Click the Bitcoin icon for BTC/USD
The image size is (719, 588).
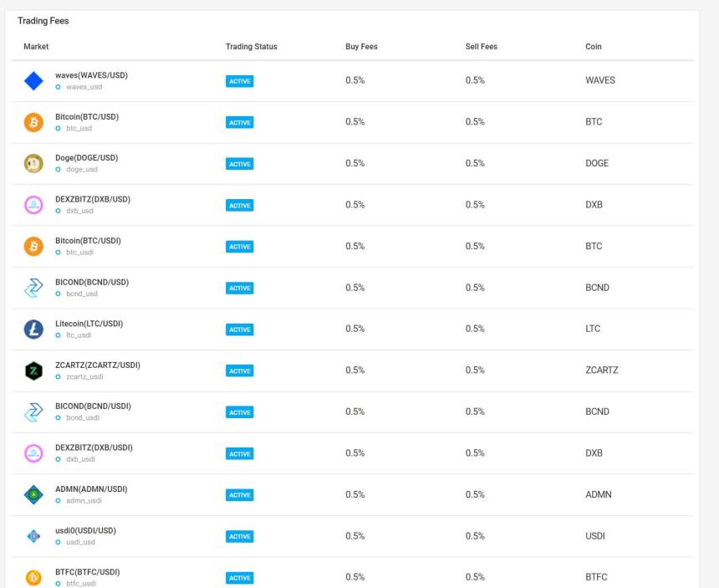[x=33, y=122]
